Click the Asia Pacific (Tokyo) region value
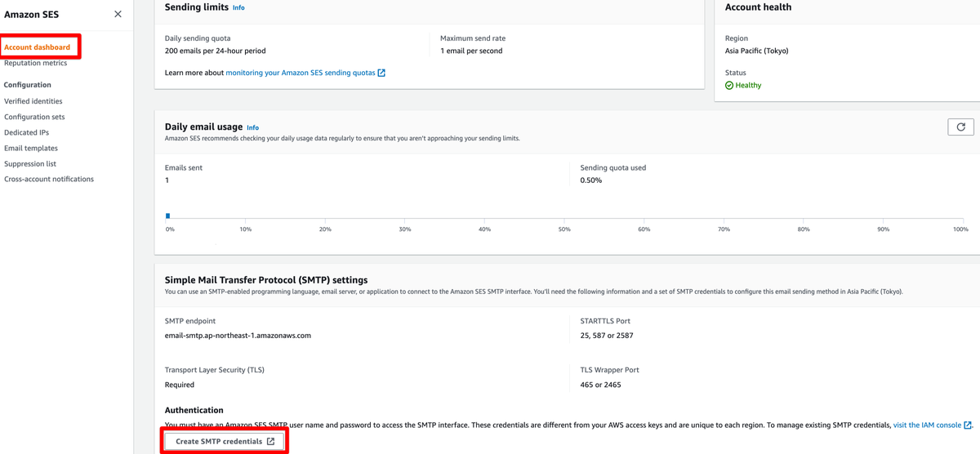This screenshot has height=454, width=980. (x=757, y=51)
